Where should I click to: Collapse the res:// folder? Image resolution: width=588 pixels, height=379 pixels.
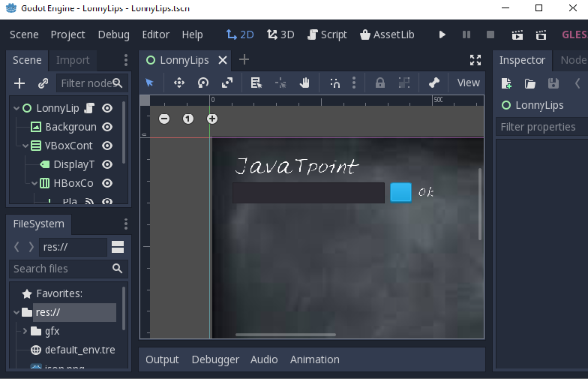pos(16,312)
